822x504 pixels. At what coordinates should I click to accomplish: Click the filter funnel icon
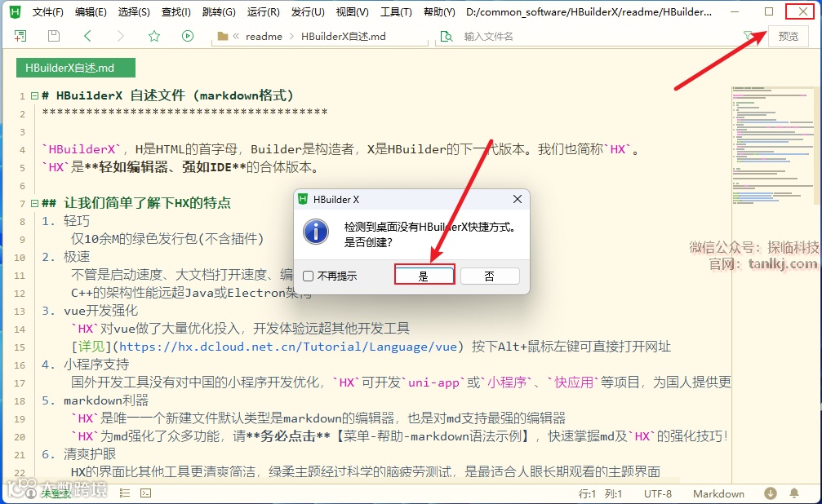tap(748, 35)
